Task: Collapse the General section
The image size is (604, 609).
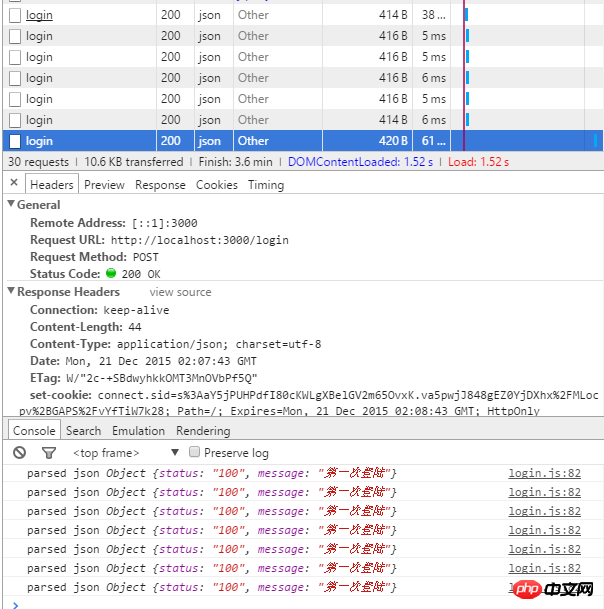Action: pos(11,204)
